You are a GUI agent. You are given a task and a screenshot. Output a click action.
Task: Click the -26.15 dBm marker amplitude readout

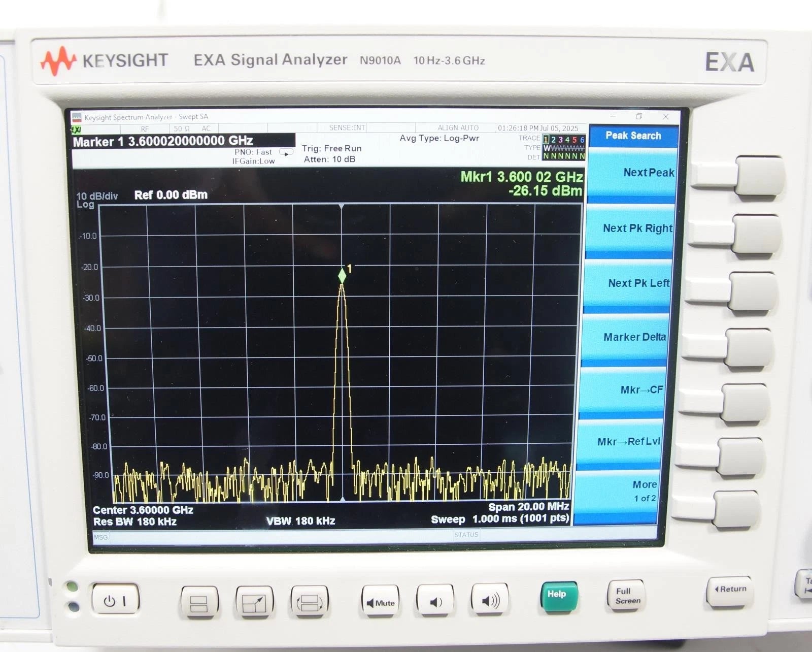click(545, 191)
